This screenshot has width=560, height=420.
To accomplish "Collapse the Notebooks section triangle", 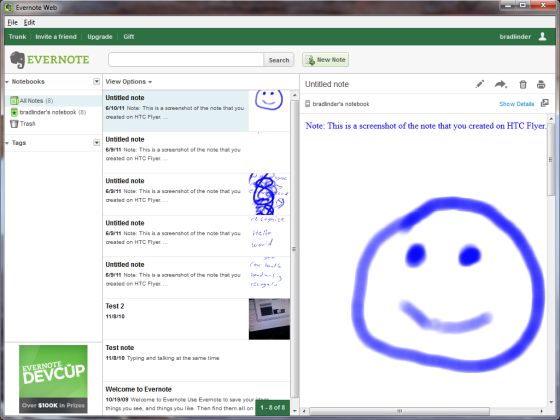I will tap(7, 82).
